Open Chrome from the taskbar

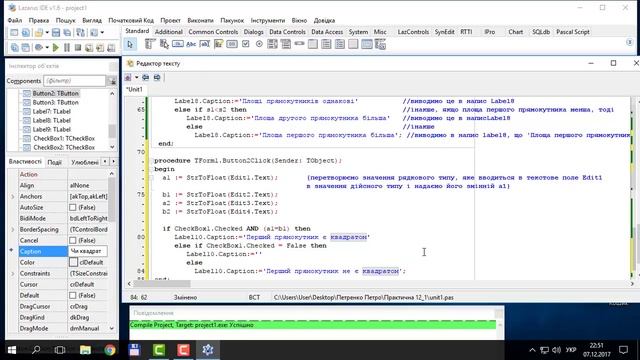(x=109, y=350)
